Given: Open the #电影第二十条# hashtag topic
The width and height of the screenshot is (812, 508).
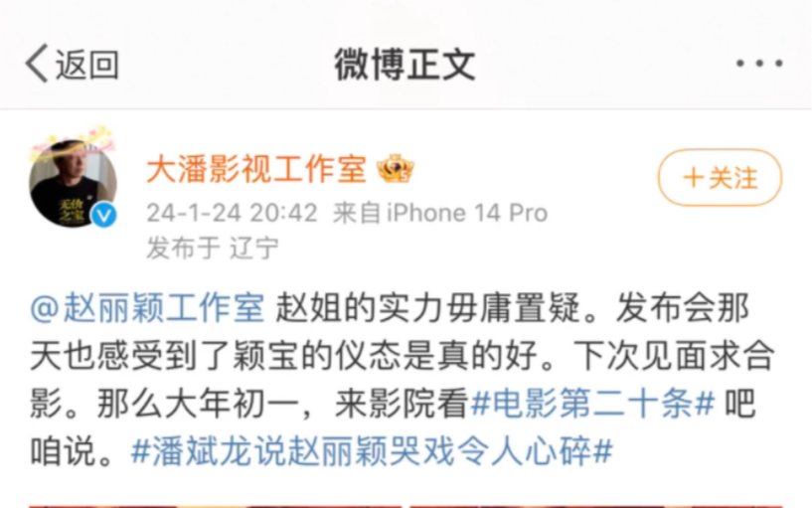Looking at the screenshot, I should [x=593, y=404].
